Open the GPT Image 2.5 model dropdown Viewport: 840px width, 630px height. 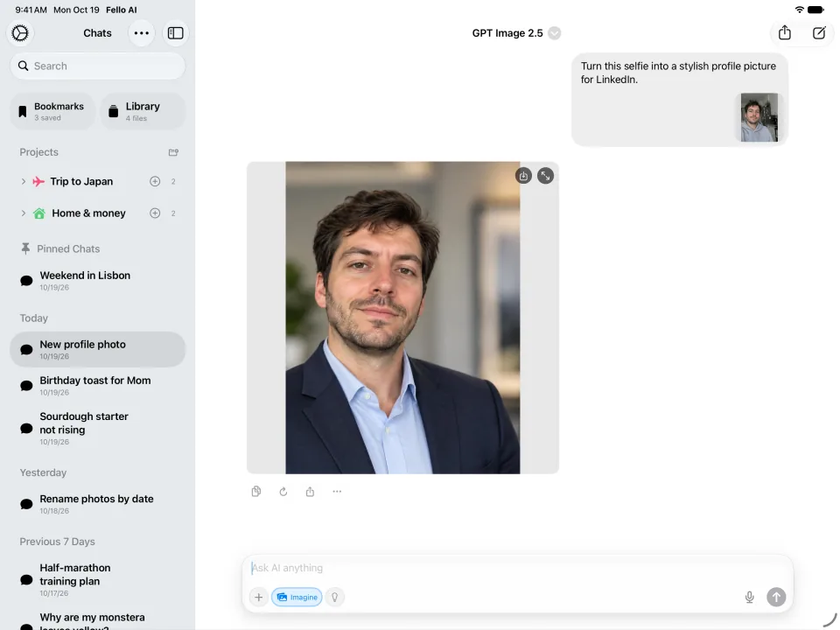click(x=516, y=33)
